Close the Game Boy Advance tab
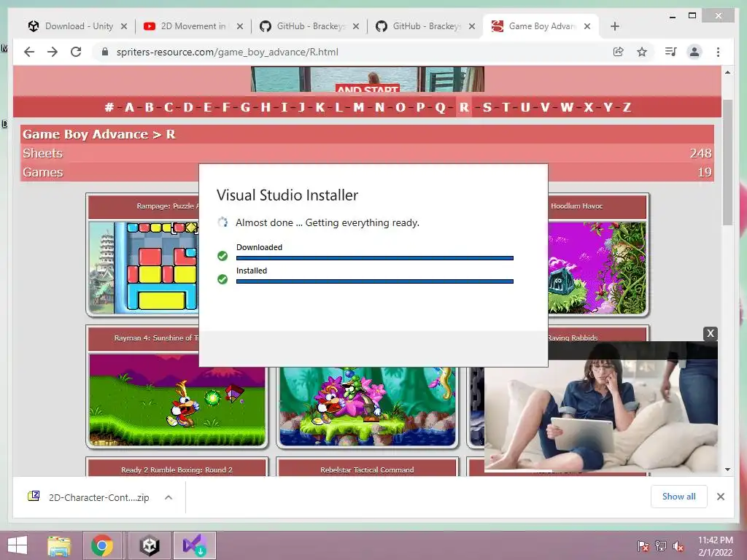The height and width of the screenshot is (560, 747). tap(587, 26)
